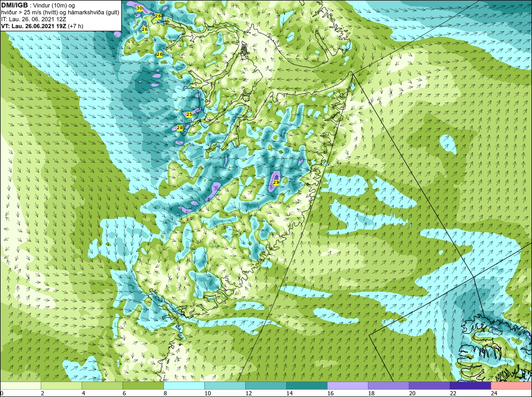Click the yellow 29 gust marker

(276, 182)
